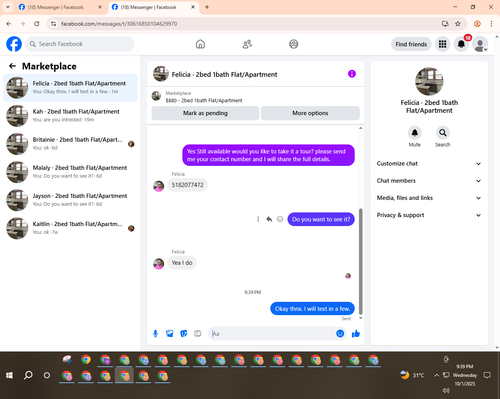Click the voice clip microphone icon
500x399 pixels.
click(x=155, y=333)
